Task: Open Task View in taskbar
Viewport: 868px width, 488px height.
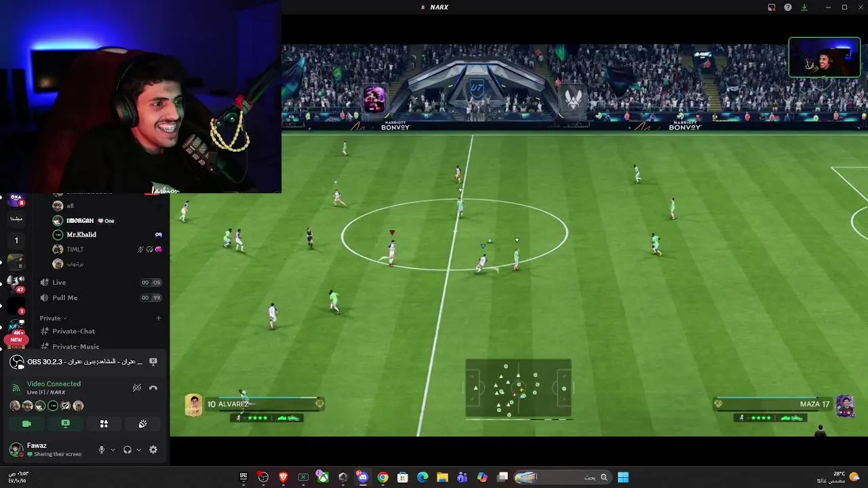Action: pos(502,477)
